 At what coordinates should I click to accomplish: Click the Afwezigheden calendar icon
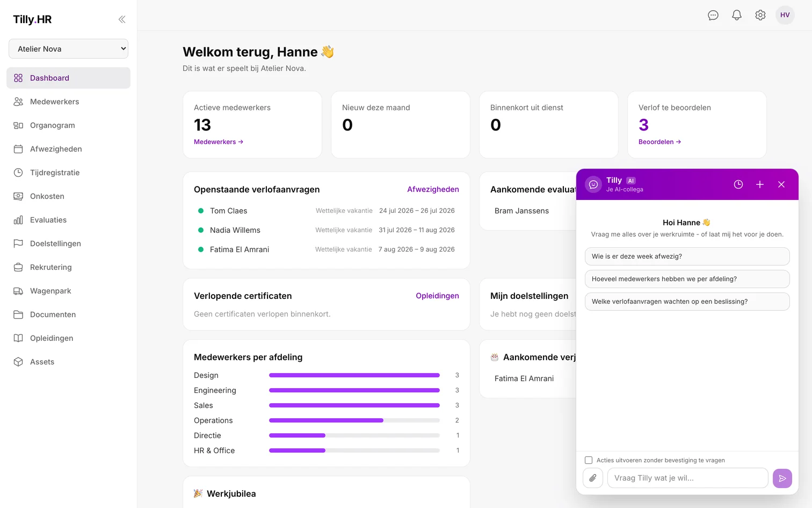(x=18, y=149)
